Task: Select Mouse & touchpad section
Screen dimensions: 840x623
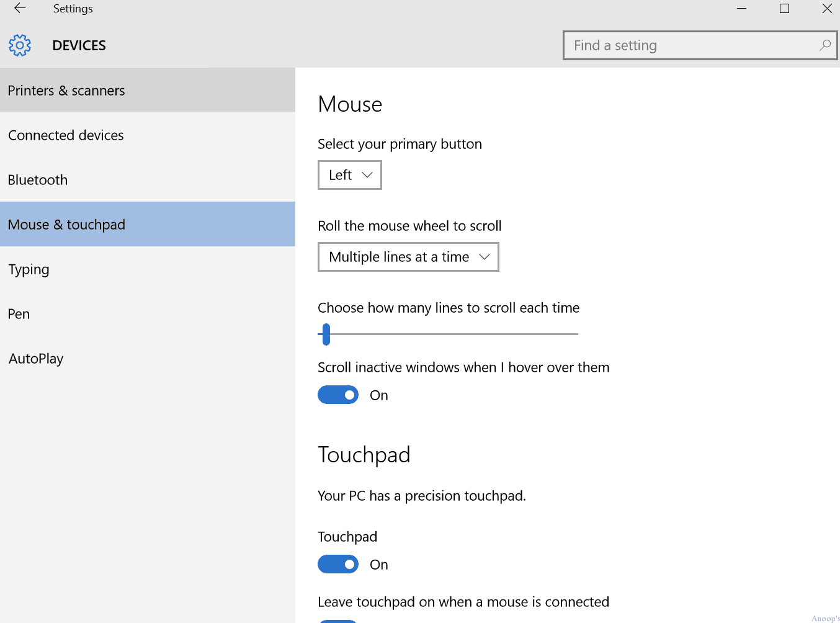Action: coord(148,224)
